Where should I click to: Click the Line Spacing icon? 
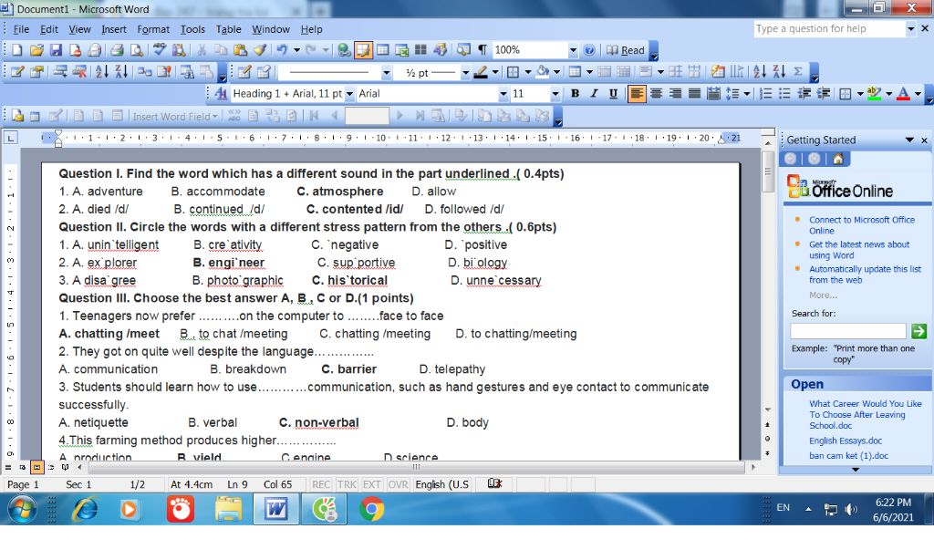click(x=732, y=94)
